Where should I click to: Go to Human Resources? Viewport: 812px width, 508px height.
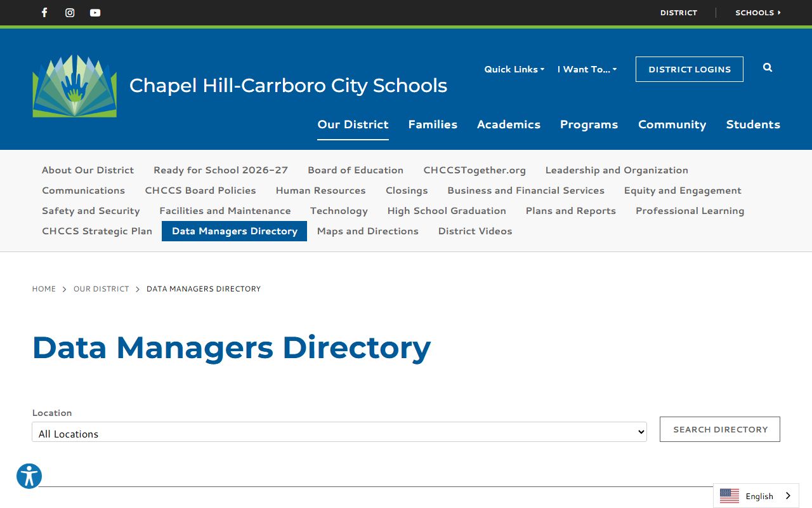click(320, 190)
